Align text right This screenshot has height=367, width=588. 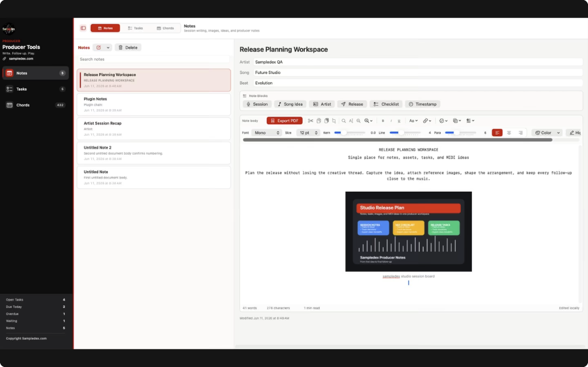[521, 133]
